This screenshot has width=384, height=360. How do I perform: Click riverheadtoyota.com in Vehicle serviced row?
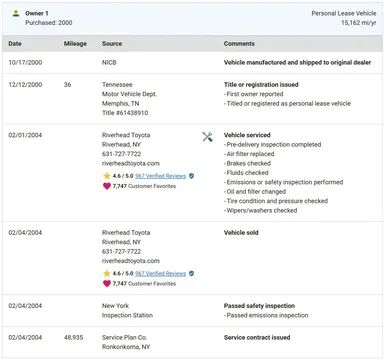(131, 163)
